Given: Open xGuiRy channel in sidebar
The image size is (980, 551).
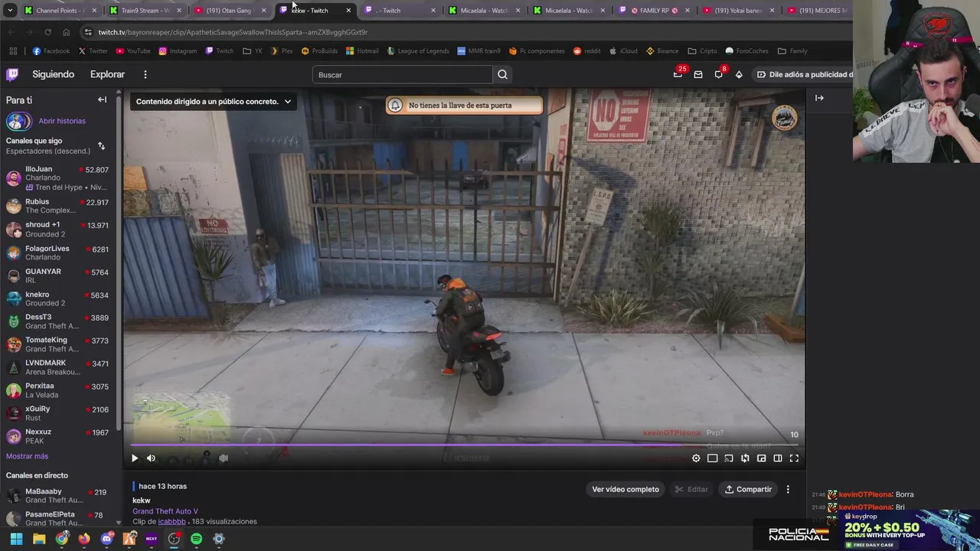Looking at the screenshot, I should [x=57, y=413].
